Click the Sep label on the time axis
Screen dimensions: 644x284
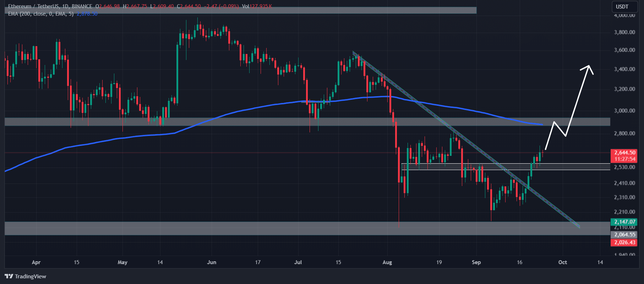[x=476, y=262]
